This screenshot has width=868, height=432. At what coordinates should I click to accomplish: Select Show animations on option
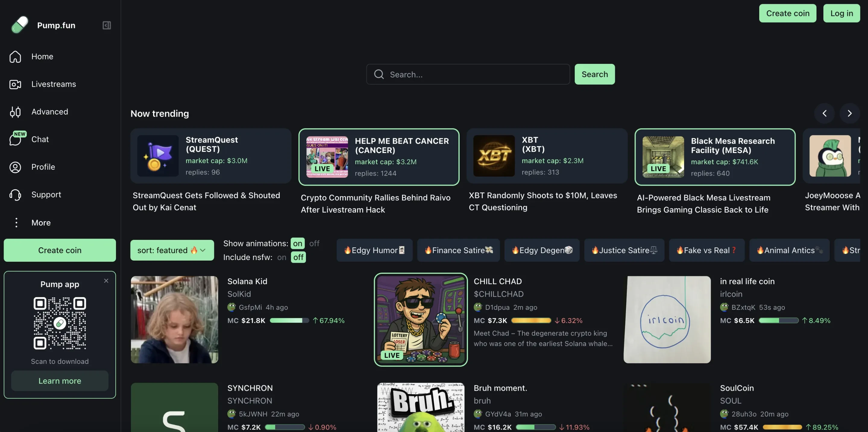click(x=297, y=243)
